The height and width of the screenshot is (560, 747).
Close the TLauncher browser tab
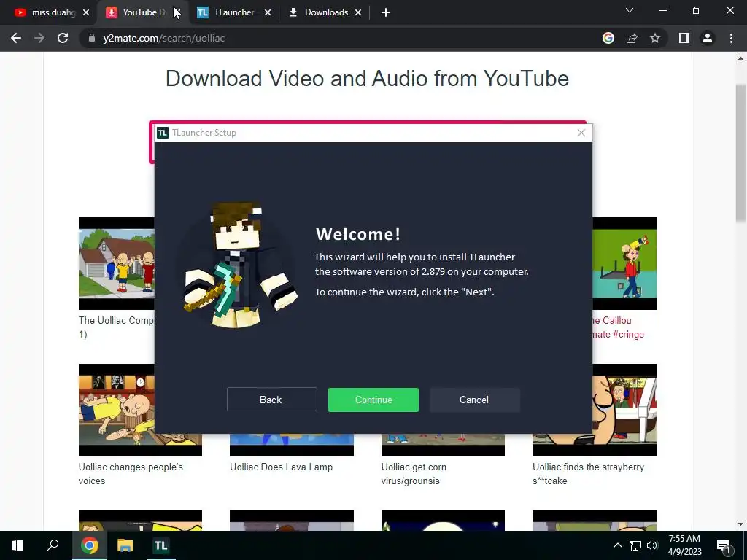267,13
